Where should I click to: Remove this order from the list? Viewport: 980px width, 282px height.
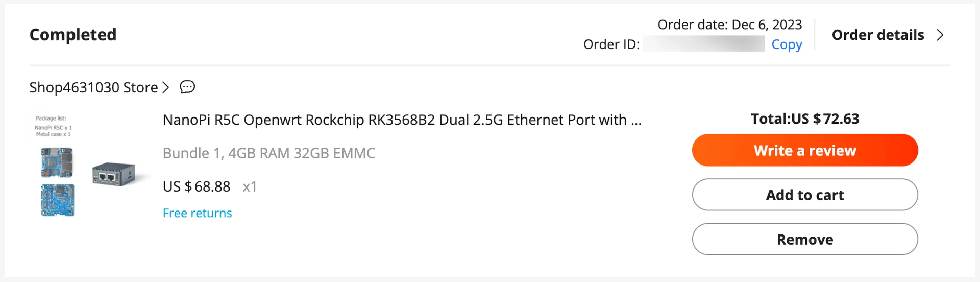(x=804, y=240)
